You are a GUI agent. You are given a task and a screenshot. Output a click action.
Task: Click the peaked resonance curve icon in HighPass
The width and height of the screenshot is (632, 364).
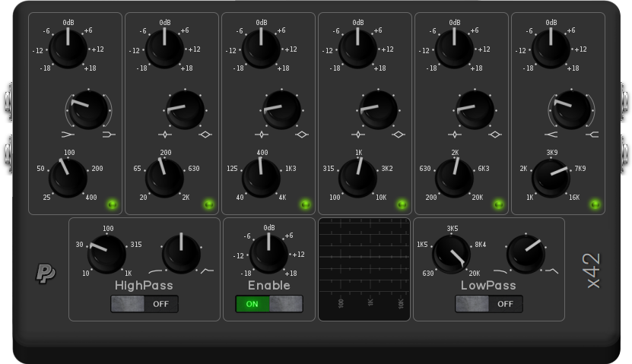point(207,271)
